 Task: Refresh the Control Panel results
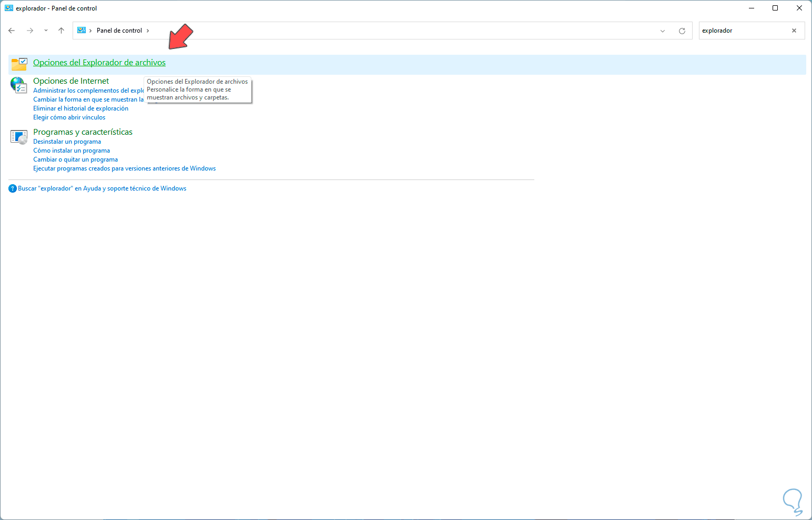pos(682,31)
